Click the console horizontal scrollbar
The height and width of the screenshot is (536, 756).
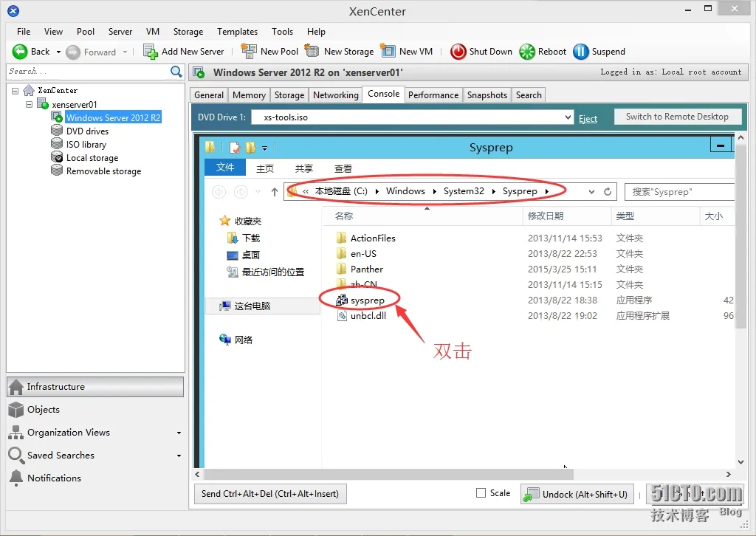pyautogui.click(x=388, y=474)
